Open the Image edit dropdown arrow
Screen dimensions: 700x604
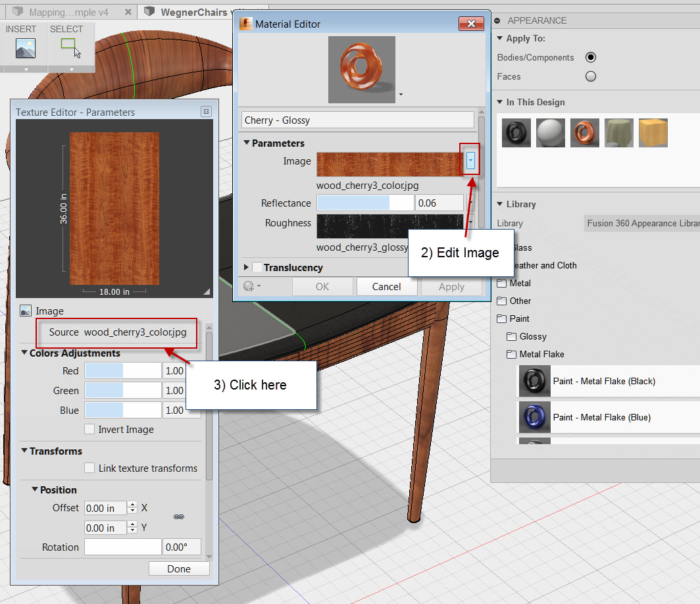click(470, 160)
